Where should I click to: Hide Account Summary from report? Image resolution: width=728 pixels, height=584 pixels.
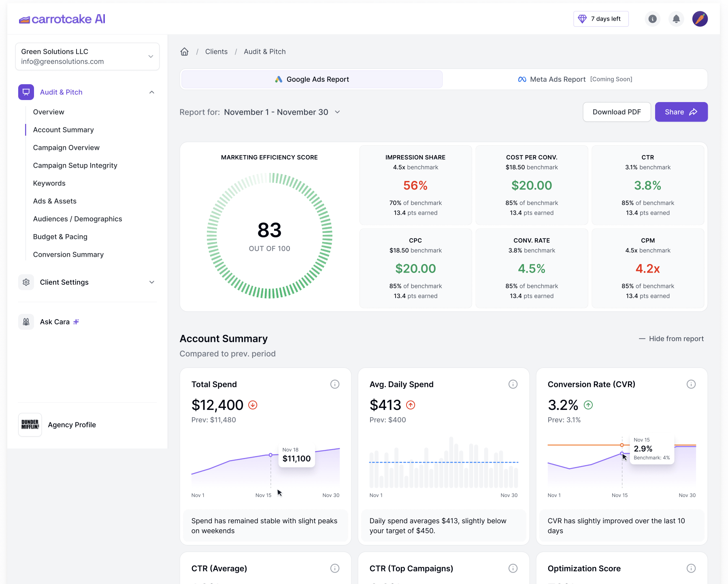point(671,339)
